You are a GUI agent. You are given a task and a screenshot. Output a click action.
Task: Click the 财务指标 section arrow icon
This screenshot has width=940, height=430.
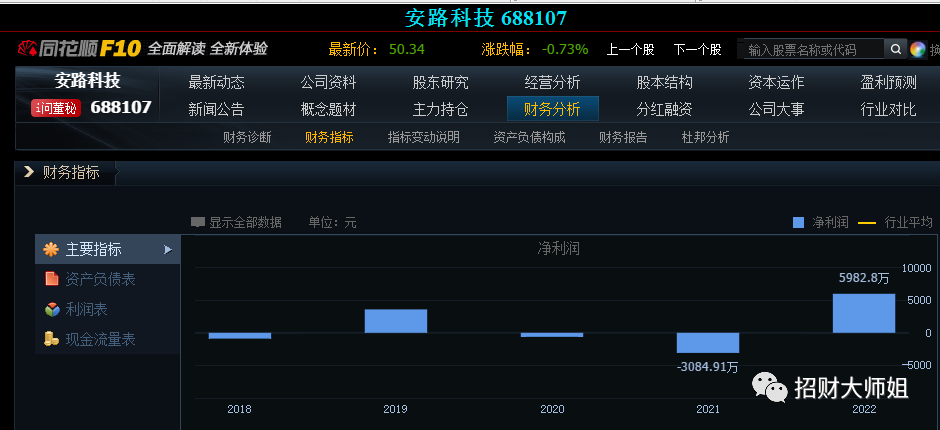(x=29, y=172)
